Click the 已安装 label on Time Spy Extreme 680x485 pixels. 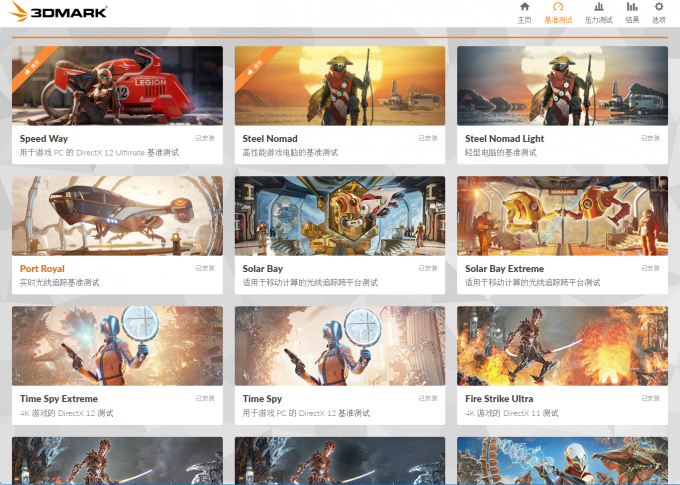[x=205, y=398]
